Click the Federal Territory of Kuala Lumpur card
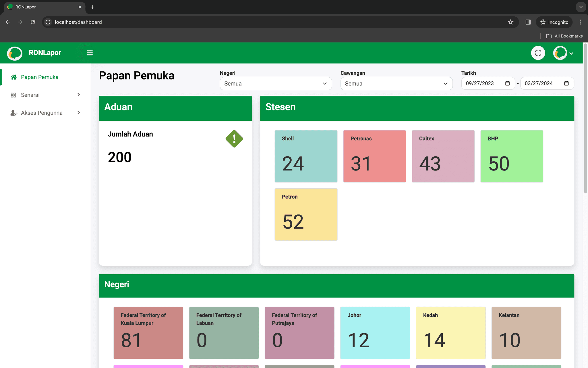The image size is (588, 368). pyautogui.click(x=148, y=333)
